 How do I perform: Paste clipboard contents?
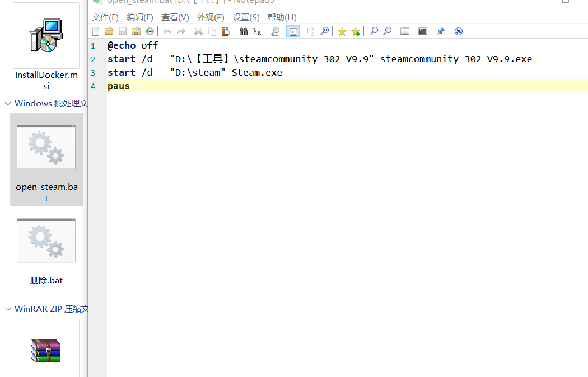(225, 31)
